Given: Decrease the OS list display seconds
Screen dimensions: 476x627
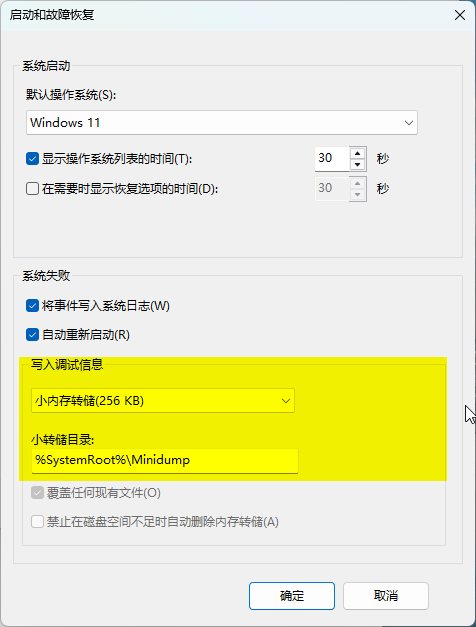Looking at the screenshot, I should click(358, 165).
